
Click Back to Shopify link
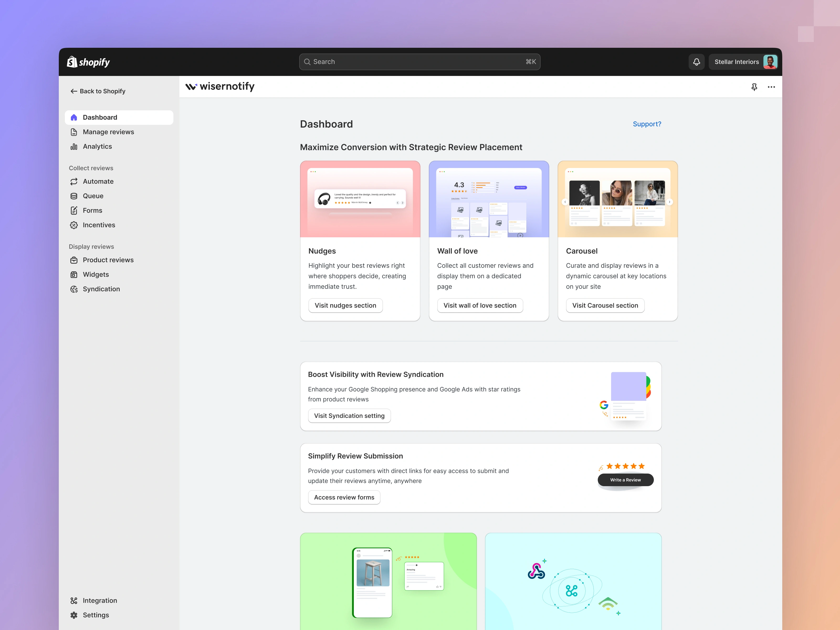pos(98,91)
